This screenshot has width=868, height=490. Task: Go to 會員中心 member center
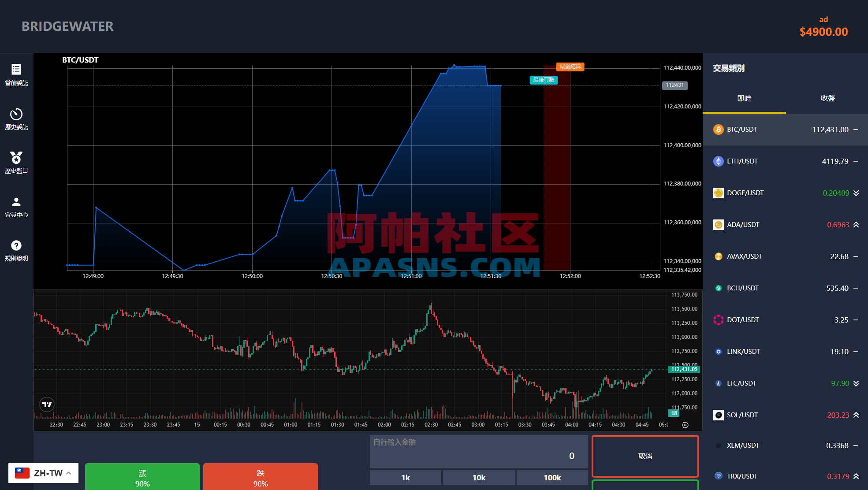[x=16, y=206]
